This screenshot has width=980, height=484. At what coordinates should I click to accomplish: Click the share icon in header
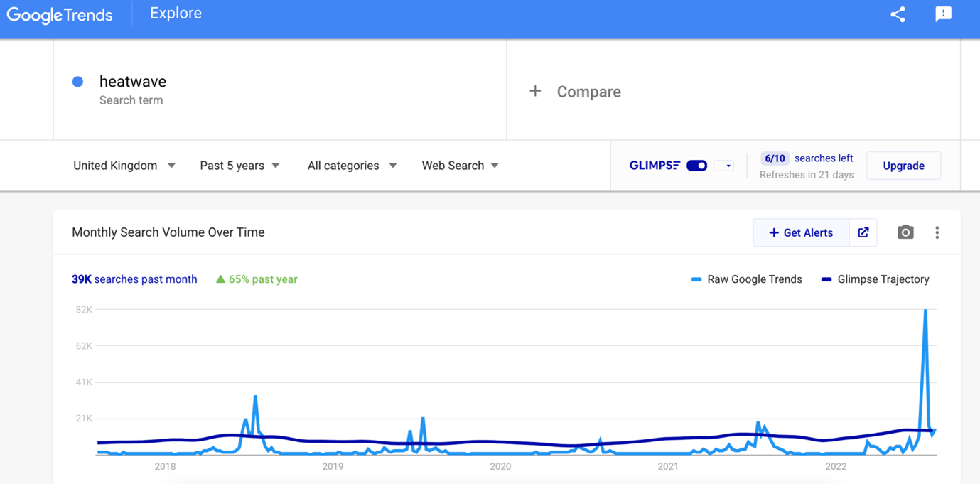[898, 14]
